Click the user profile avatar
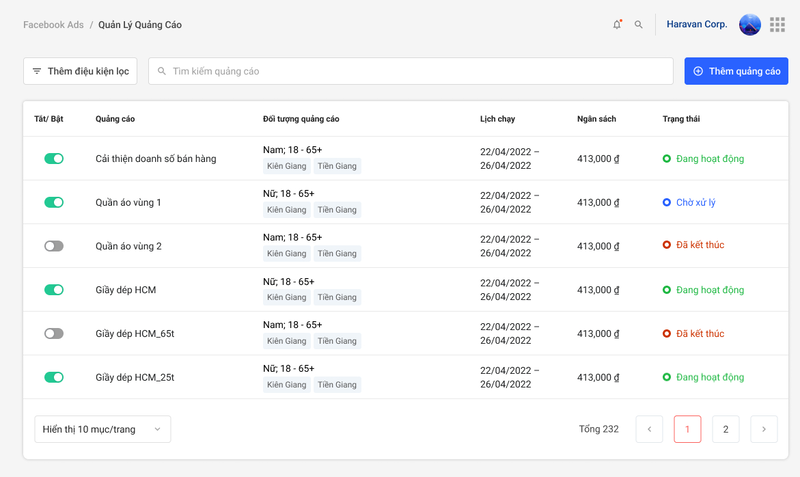The width and height of the screenshot is (800, 477). point(750,24)
